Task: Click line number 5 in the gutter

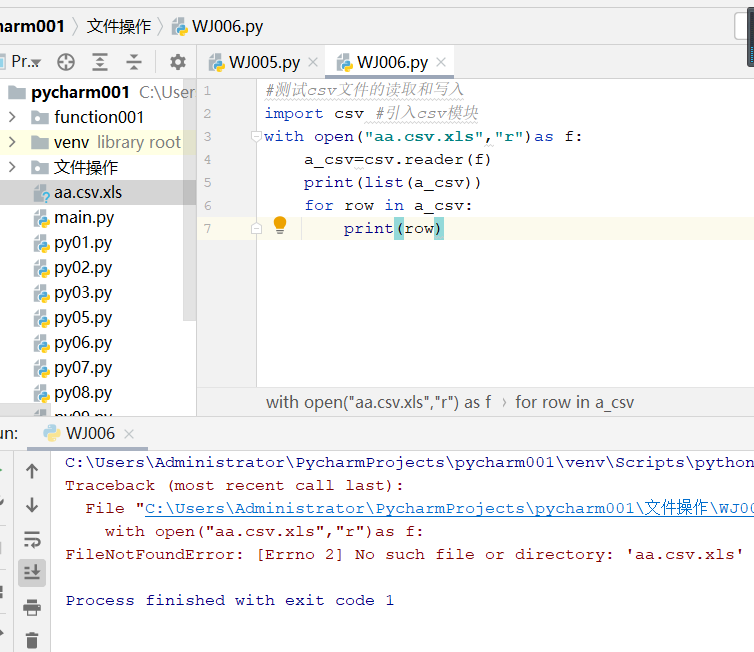Action: 207,183
